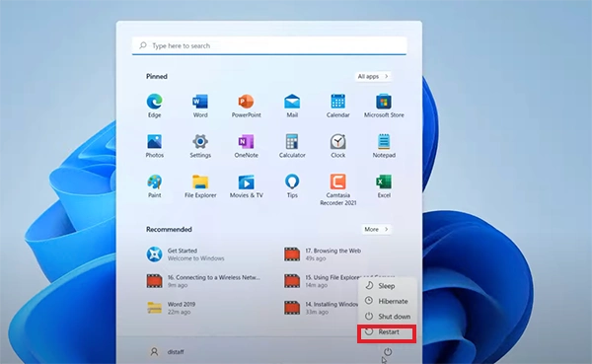This screenshot has width=592, height=364.
Task: Choose Restart from the power menu
Action: click(387, 331)
